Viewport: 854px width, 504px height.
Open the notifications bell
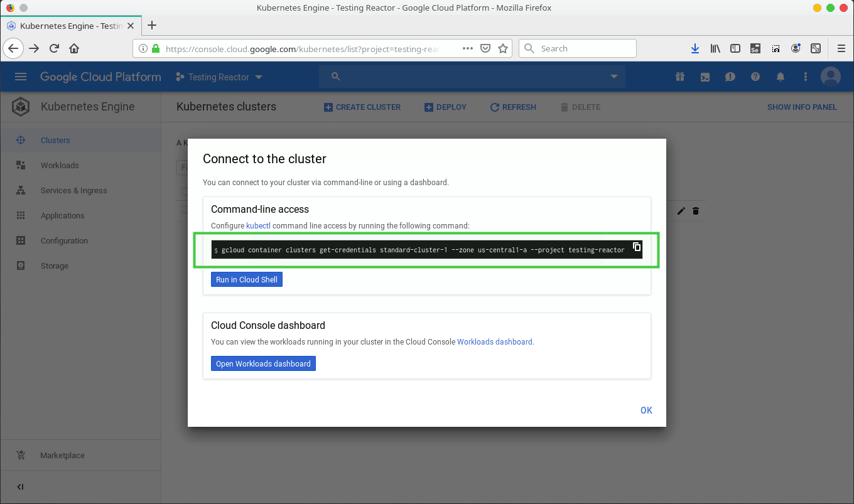pyautogui.click(x=781, y=77)
